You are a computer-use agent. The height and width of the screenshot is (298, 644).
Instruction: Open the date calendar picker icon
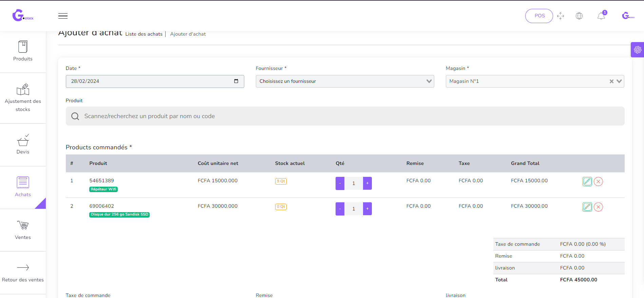(x=236, y=81)
